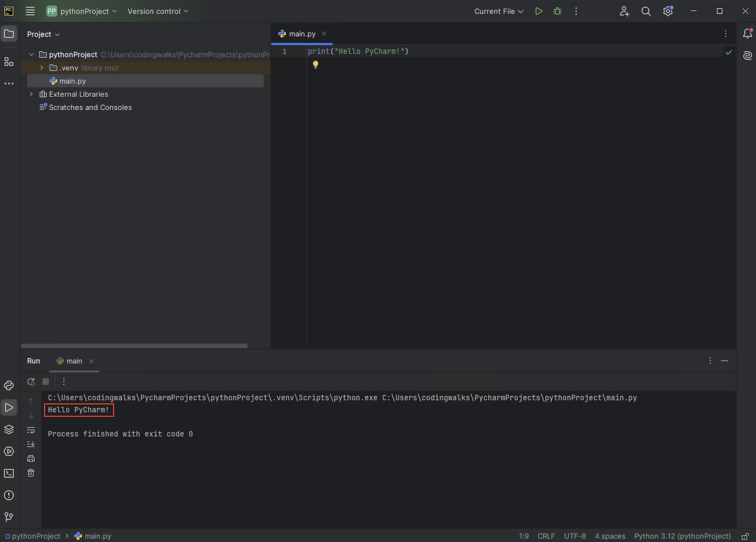Open the Notifications bell icon
This screenshot has width=756, height=542.
click(748, 34)
